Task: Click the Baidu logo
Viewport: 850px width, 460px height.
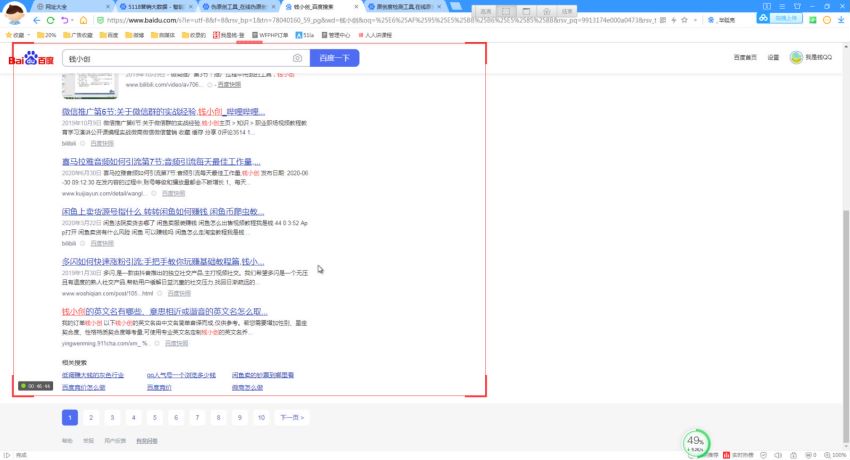Action: point(31,58)
